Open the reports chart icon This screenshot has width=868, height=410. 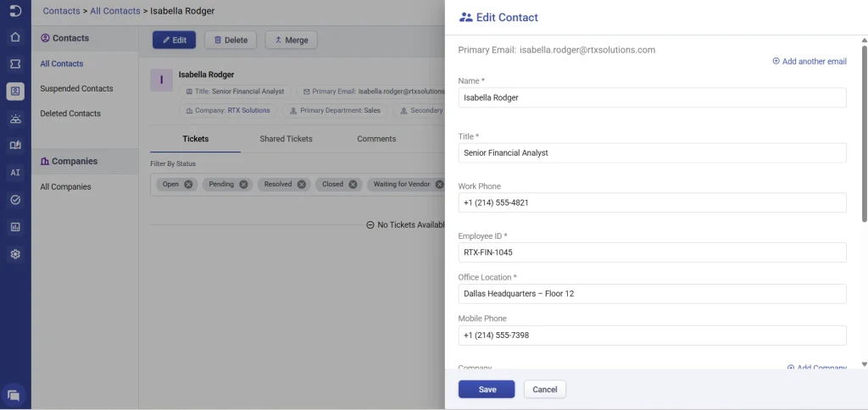pos(15,227)
